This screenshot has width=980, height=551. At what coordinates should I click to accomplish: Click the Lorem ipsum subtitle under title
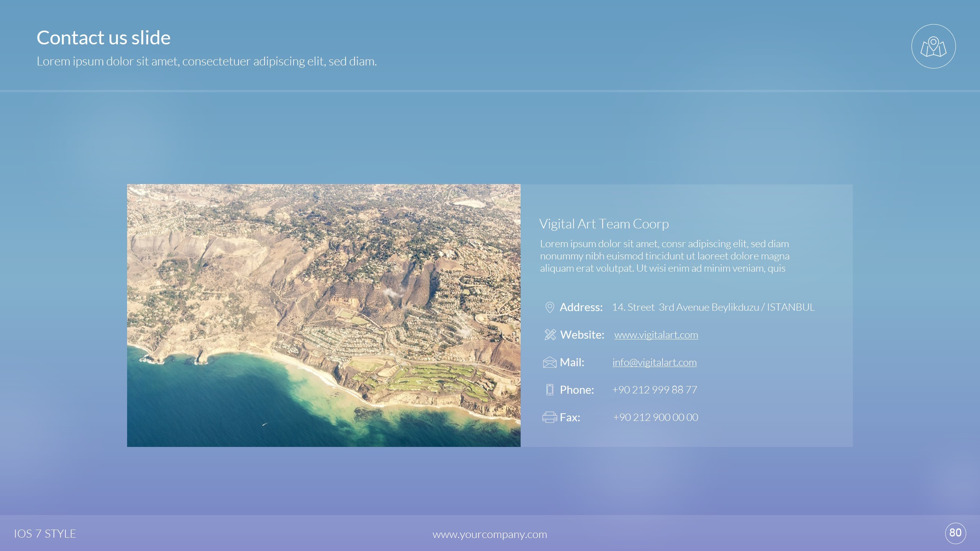pyautogui.click(x=207, y=61)
